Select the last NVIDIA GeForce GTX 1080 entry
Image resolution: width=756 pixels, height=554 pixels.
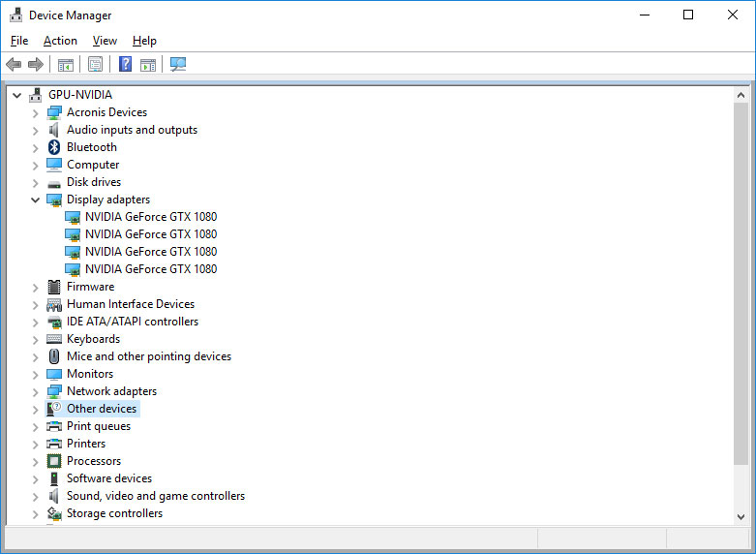coord(151,269)
